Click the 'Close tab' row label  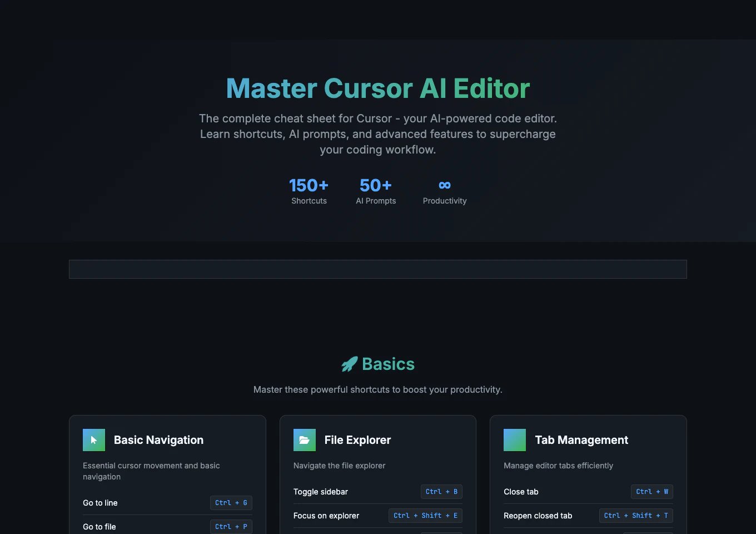click(x=521, y=492)
